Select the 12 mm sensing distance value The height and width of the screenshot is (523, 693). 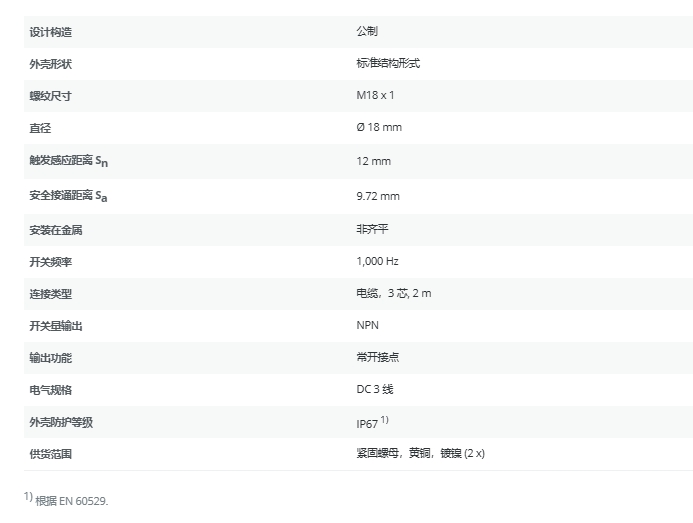coord(373,161)
